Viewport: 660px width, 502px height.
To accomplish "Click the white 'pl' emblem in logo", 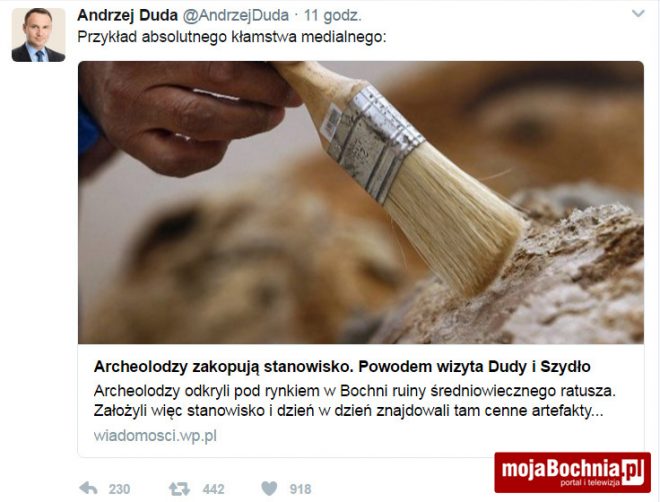I will pos(634,470).
